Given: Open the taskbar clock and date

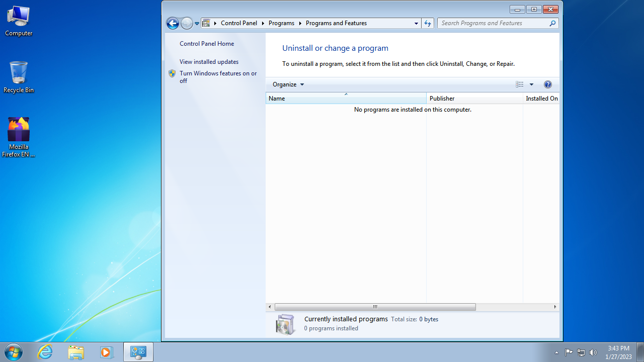Looking at the screenshot, I should point(618,352).
